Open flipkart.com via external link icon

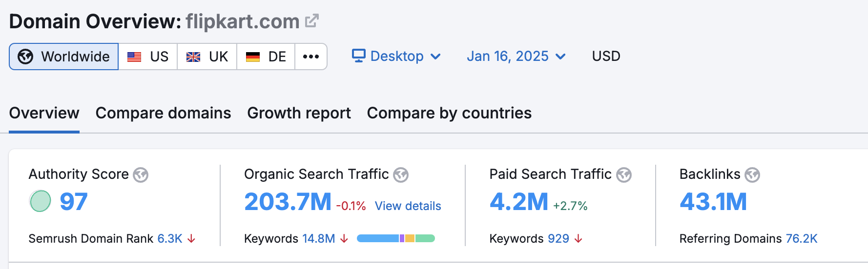pyautogui.click(x=312, y=21)
